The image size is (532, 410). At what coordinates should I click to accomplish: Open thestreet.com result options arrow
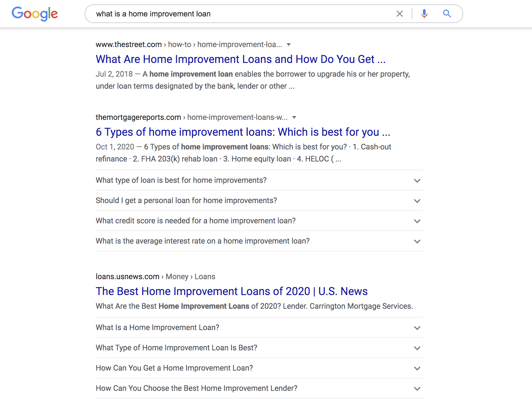coord(289,45)
